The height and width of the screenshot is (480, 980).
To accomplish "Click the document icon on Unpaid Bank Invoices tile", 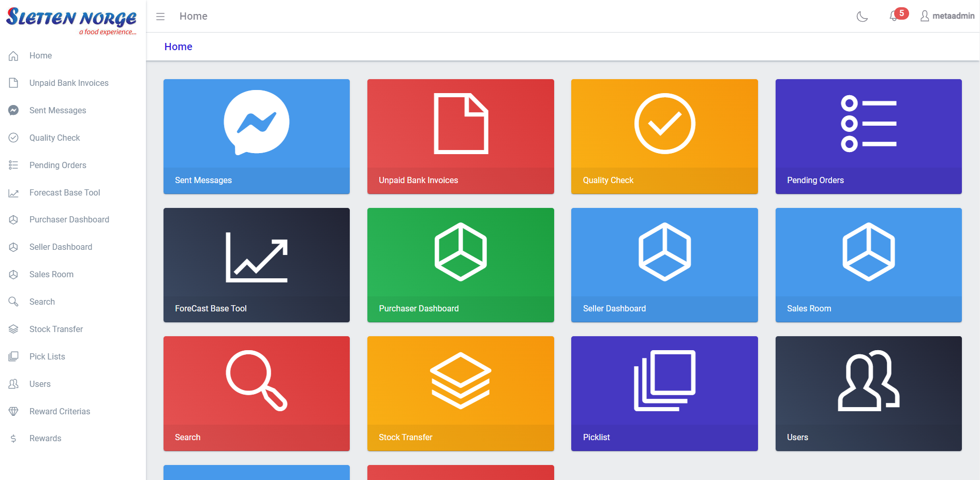I will tap(461, 124).
